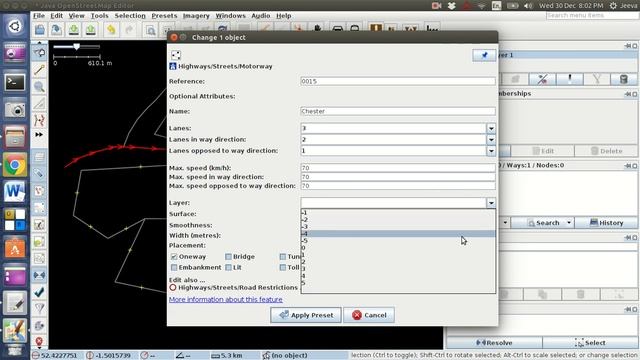Click the changeset arrows icon in left toolbar

coord(39,276)
